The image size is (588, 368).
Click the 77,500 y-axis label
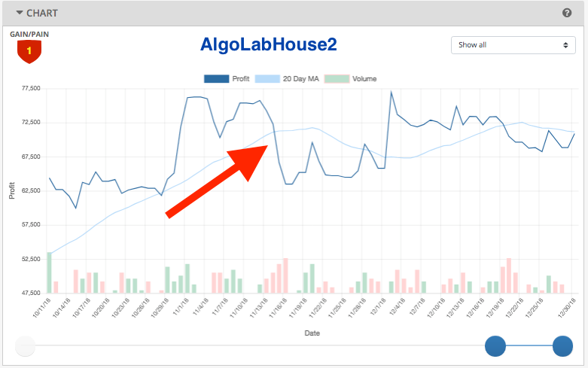tap(31, 89)
